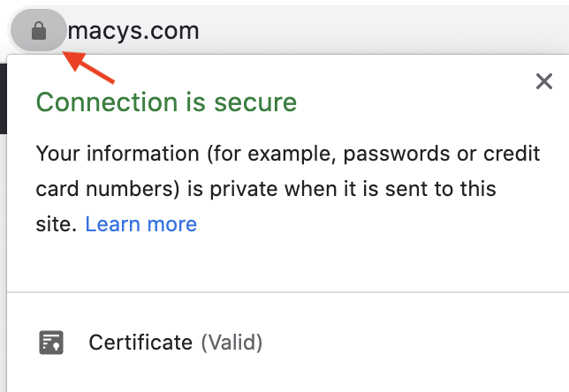Click the divider line above Certificate row
The image size is (569, 392).
click(x=287, y=291)
